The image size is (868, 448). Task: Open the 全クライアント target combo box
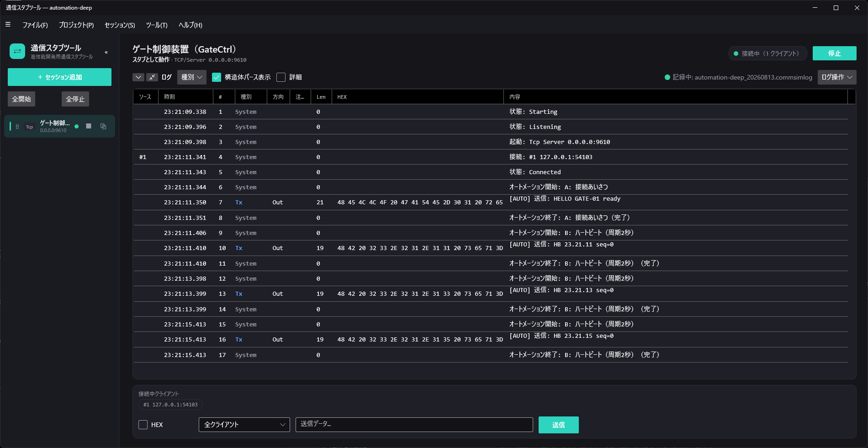tap(244, 425)
